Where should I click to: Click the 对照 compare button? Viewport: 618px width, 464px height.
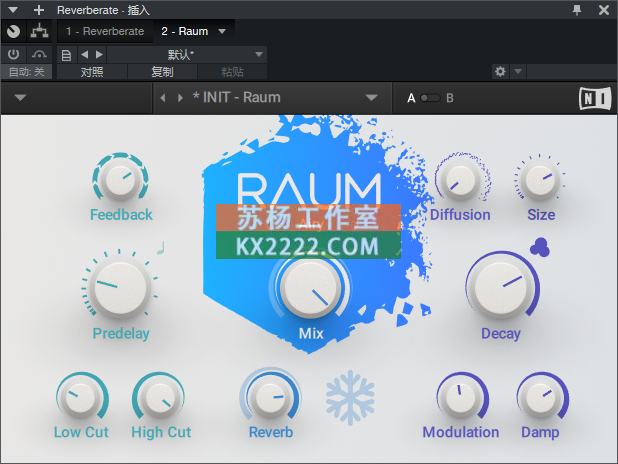coord(92,72)
